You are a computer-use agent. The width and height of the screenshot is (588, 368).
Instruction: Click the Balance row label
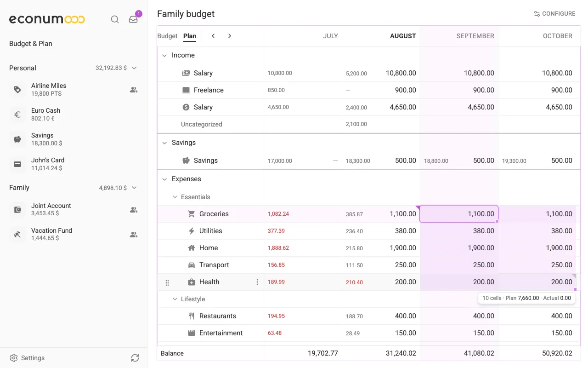172,353
